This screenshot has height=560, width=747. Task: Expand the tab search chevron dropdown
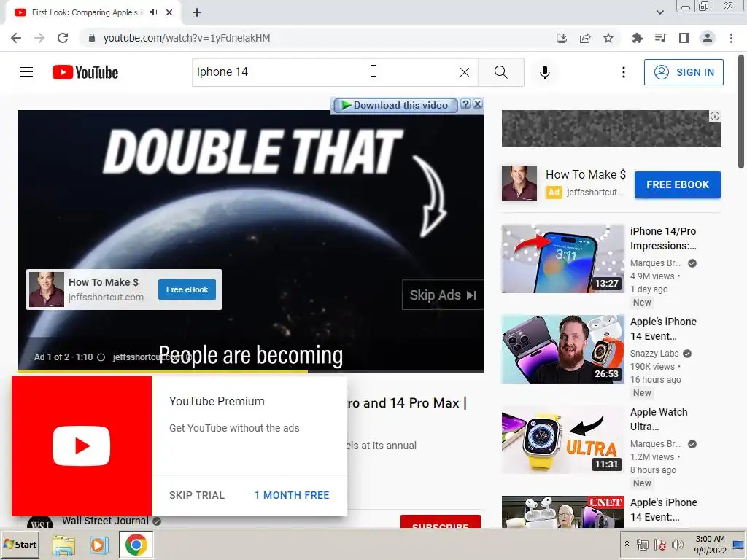tap(659, 12)
